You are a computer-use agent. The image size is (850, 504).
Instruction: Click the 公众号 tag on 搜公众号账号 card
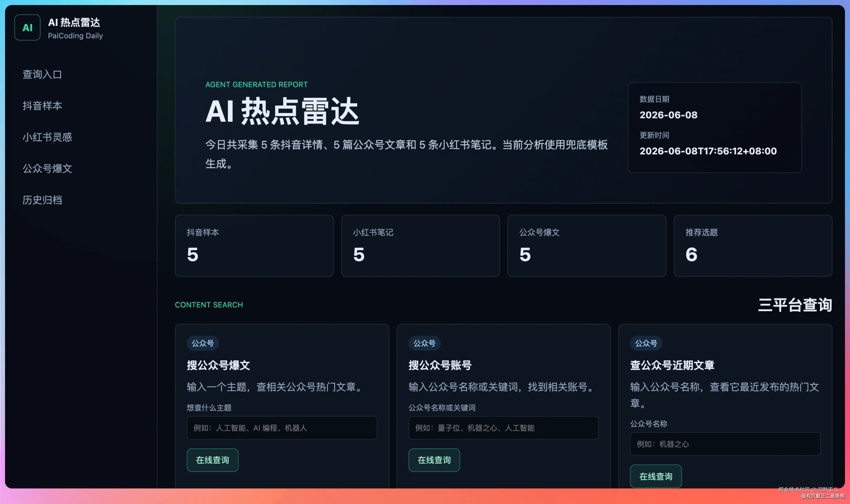[425, 343]
